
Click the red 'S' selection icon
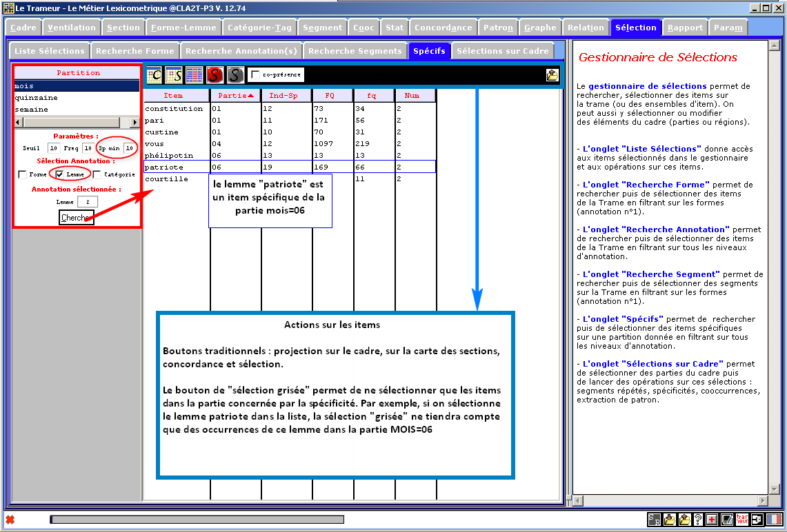[x=215, y=75]
